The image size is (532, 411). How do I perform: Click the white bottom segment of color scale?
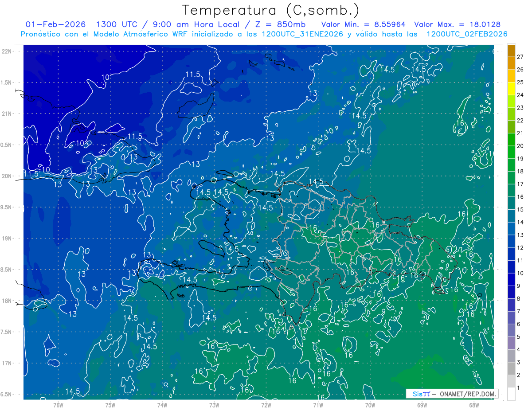[x=511, y=394]
